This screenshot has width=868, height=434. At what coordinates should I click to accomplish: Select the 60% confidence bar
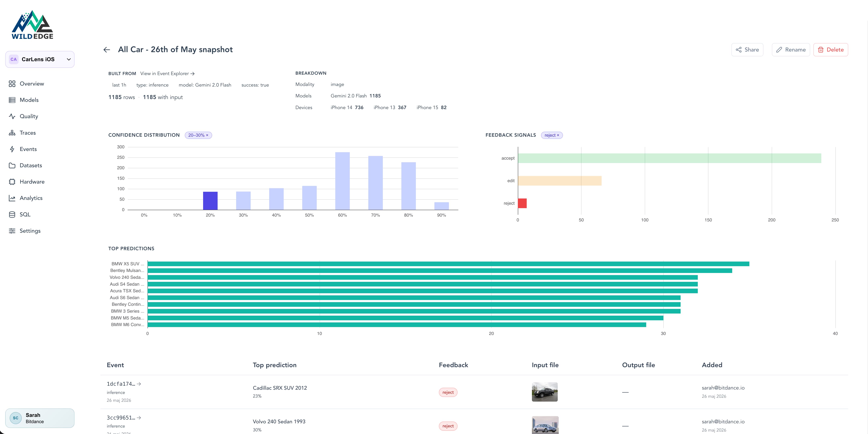[342, 181]
